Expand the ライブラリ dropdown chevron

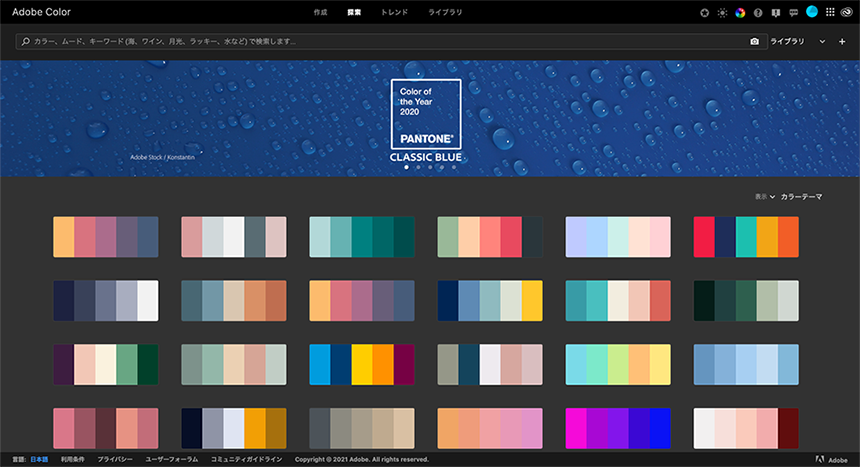(x=822, y=41)
